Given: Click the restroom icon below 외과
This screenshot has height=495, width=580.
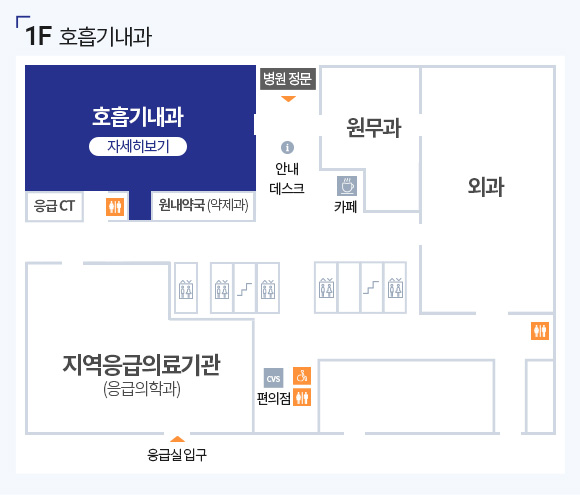Looking at the screenshot, I should (x=540, y=331).
